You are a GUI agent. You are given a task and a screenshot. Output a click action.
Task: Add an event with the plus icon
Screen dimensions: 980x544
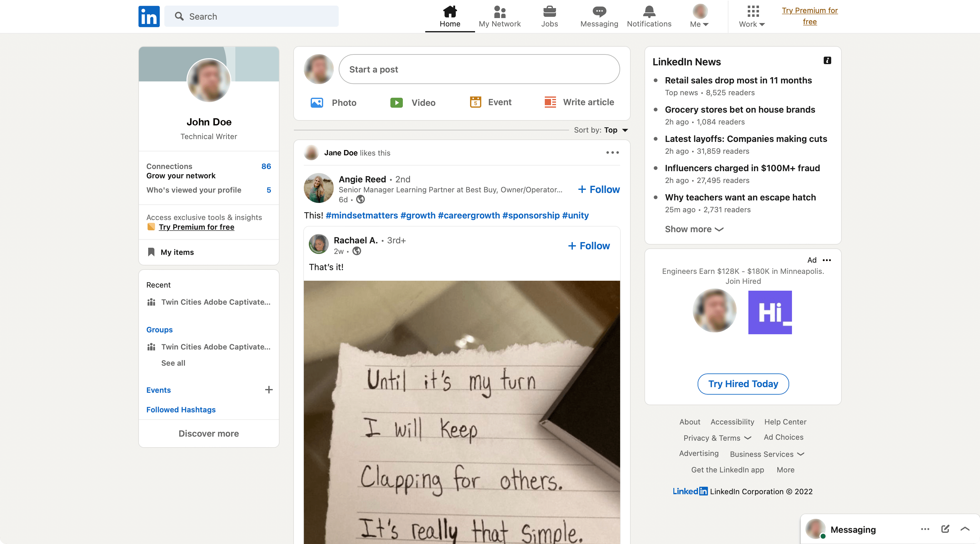269,390
